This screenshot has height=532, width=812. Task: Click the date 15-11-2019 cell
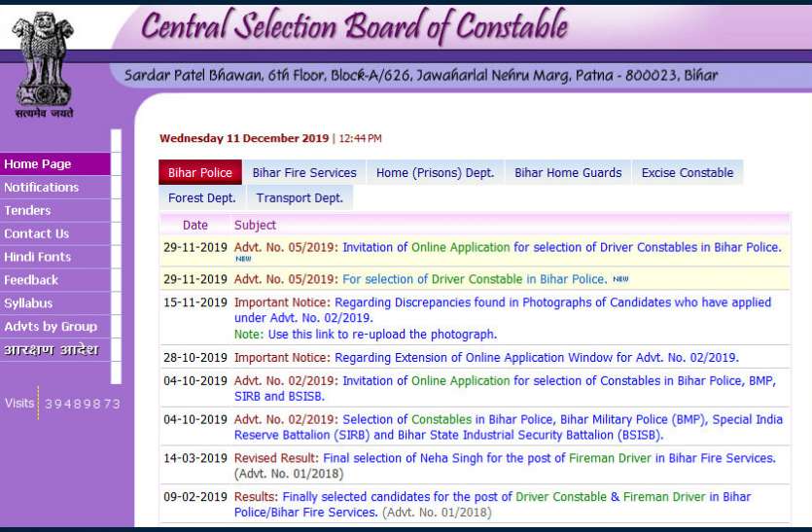point(195,302)
